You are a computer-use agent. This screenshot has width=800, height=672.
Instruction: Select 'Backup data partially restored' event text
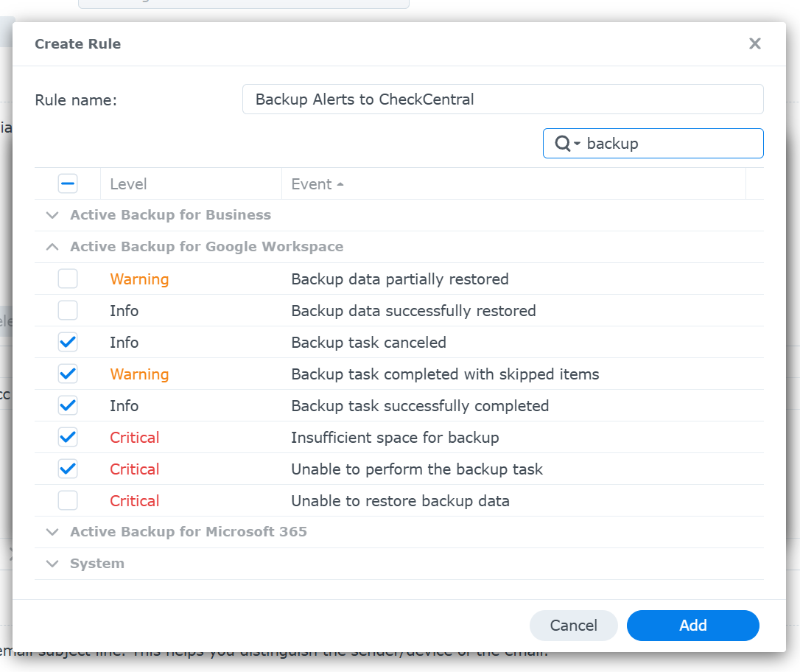coord(399,279)
